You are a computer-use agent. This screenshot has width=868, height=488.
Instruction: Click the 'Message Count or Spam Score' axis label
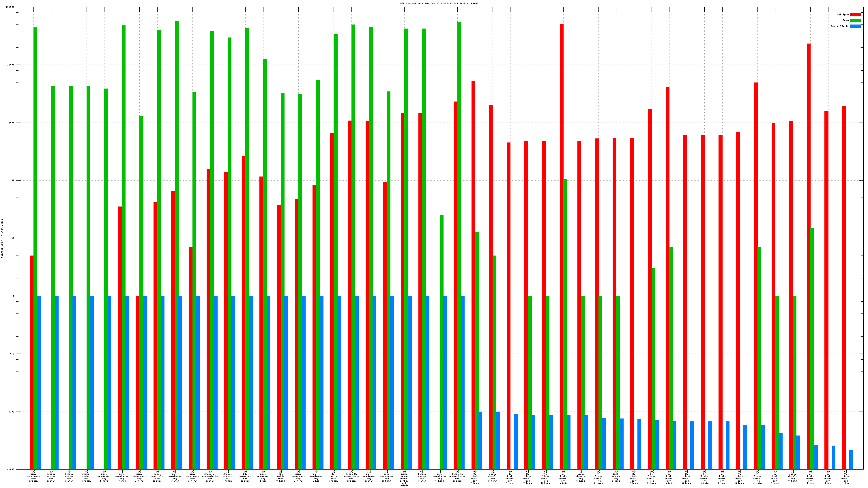pyautogui.click(x=2, y=238)
